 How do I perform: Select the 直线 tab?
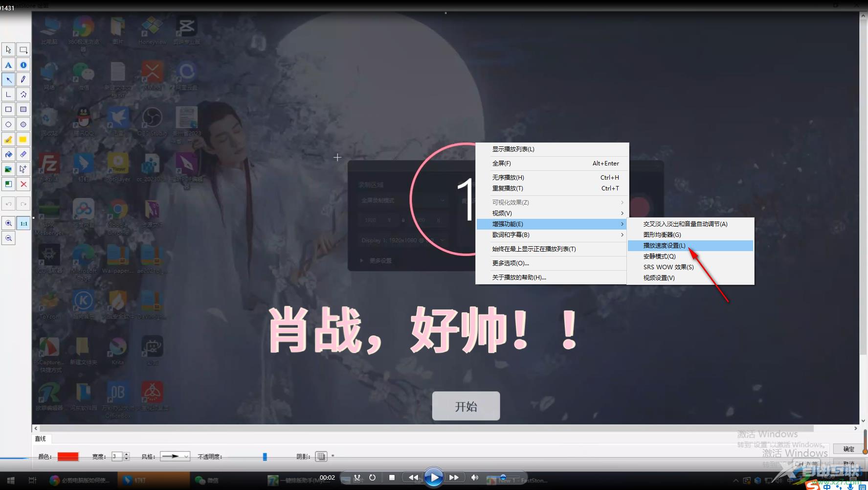pyautogui.click(x=41, y=439)
